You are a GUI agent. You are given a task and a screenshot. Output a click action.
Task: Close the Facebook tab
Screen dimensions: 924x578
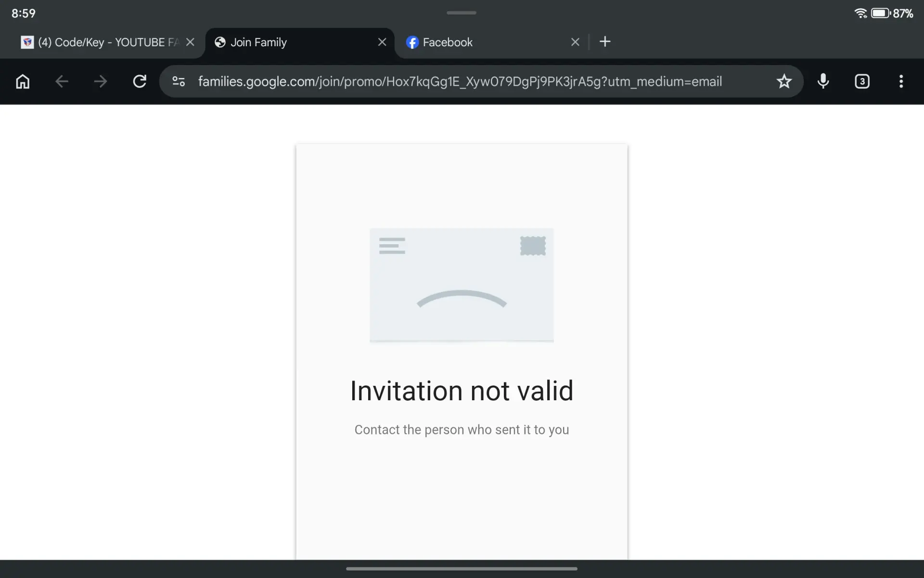tap(575, 42)
